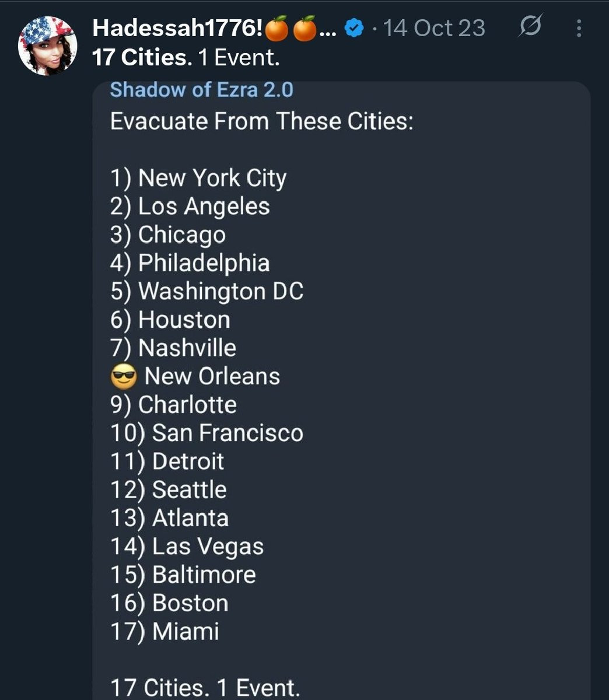Viewport: 609px width, 700px height.
Task: Click the '5) Washington DC' line
Action: pyautogui.click(x=207, y=291)
